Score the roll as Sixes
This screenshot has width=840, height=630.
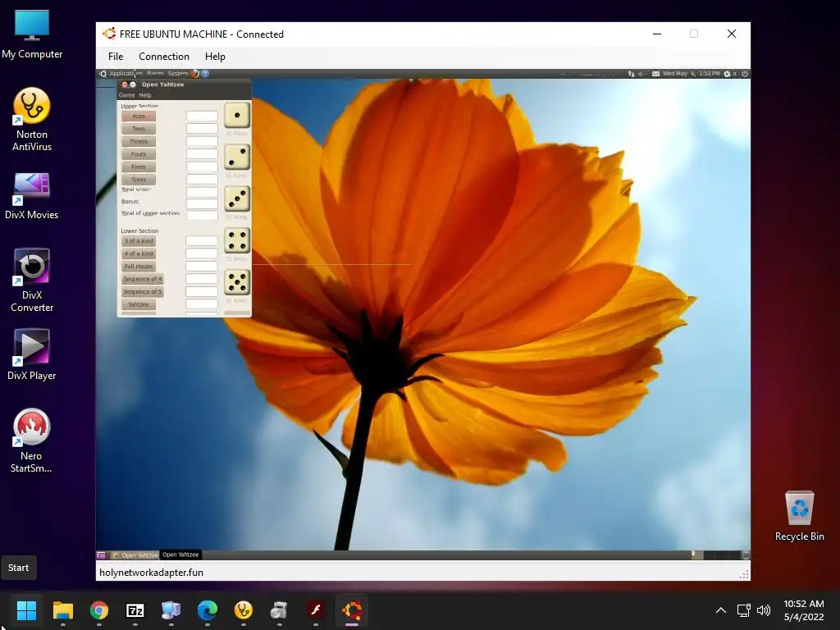138,180
